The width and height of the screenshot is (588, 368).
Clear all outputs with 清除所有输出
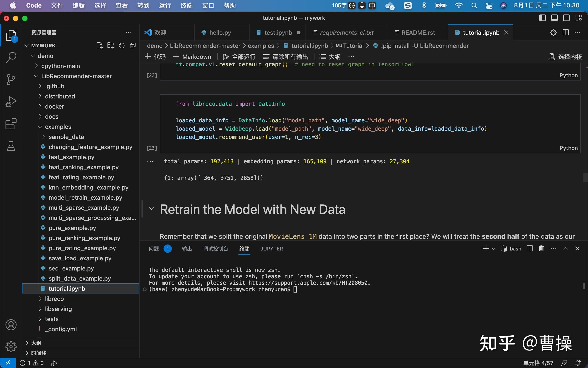point(286,57)
